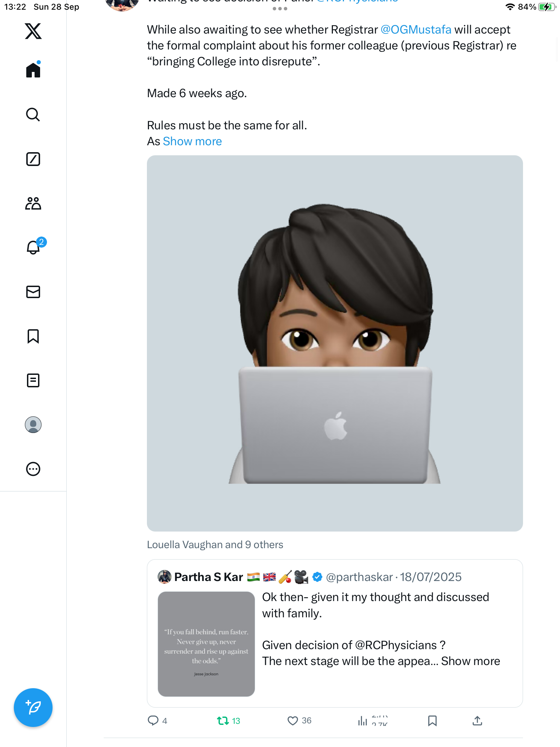This screenshot has width=560, height=747.
Task: Open the Communities section
Action: click(x=33, y=203)
